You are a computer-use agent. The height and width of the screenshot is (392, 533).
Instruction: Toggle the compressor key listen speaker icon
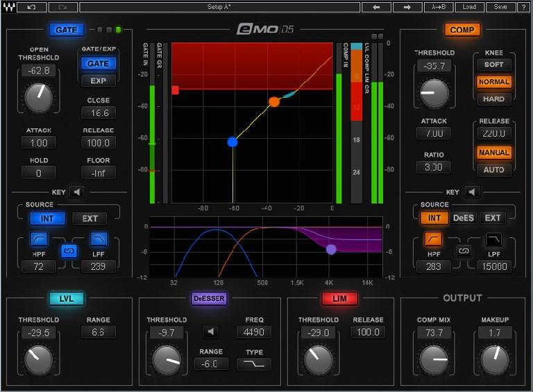click(x=472, y=192)
